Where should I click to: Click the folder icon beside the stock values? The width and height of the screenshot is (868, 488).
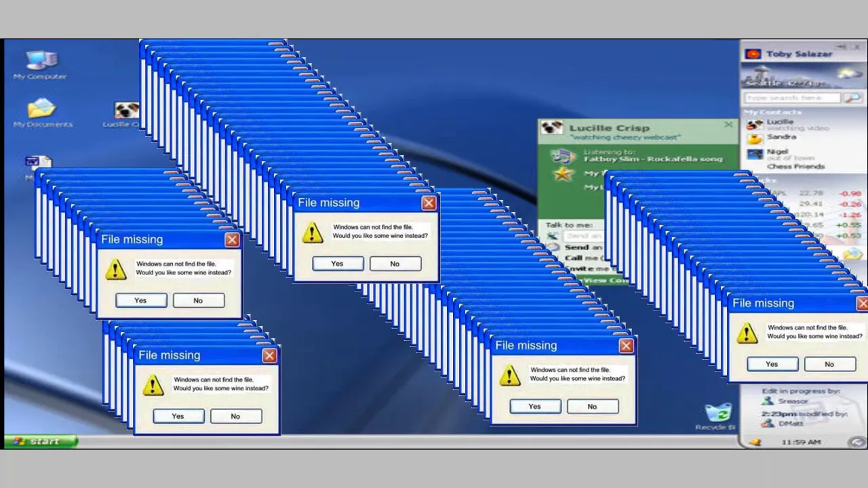point(853,253)
